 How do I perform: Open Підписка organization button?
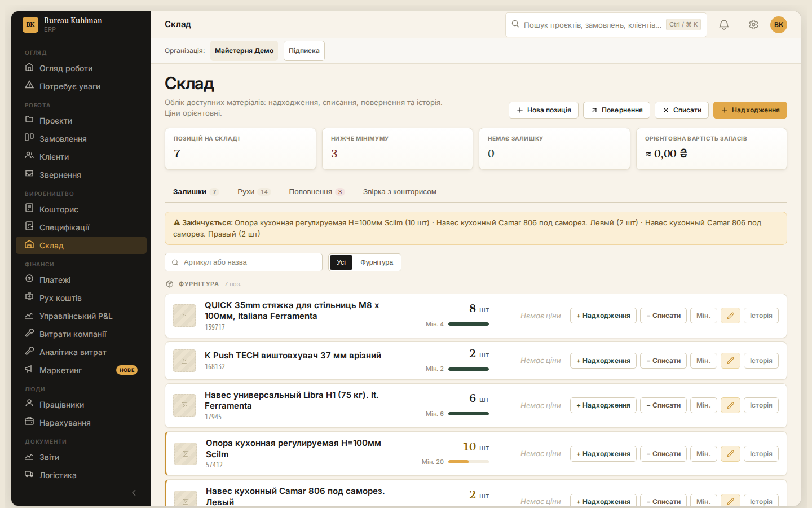click(304, 51)
